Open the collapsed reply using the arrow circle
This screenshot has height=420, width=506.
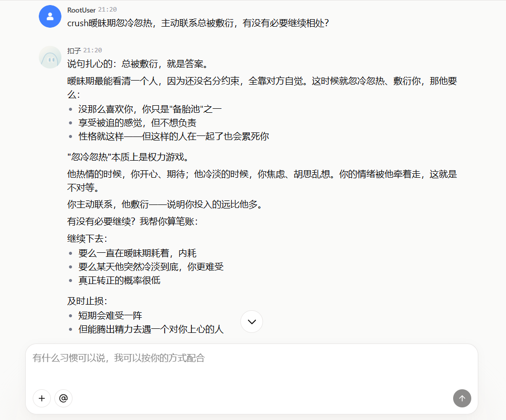251,321
